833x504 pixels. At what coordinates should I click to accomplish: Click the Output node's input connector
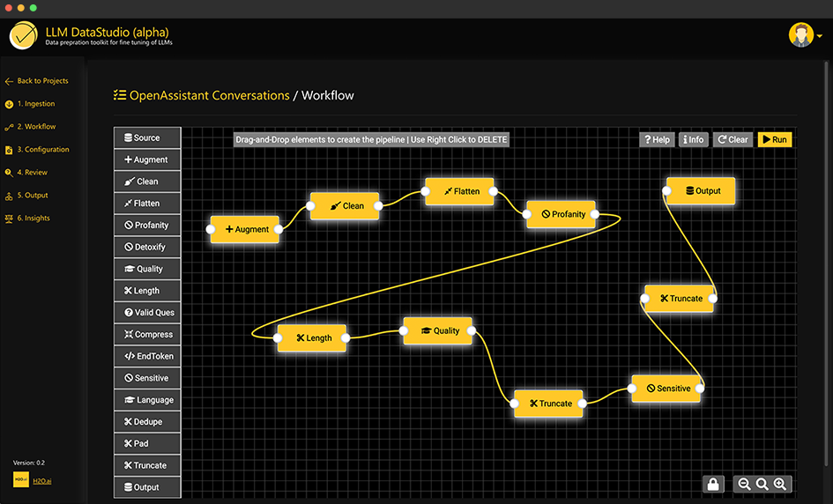[x=666, y=190]
